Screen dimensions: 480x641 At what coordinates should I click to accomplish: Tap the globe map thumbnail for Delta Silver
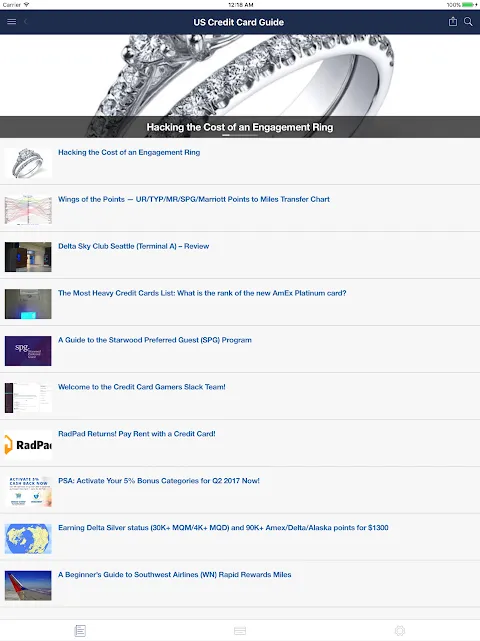[x=28, y=539]
